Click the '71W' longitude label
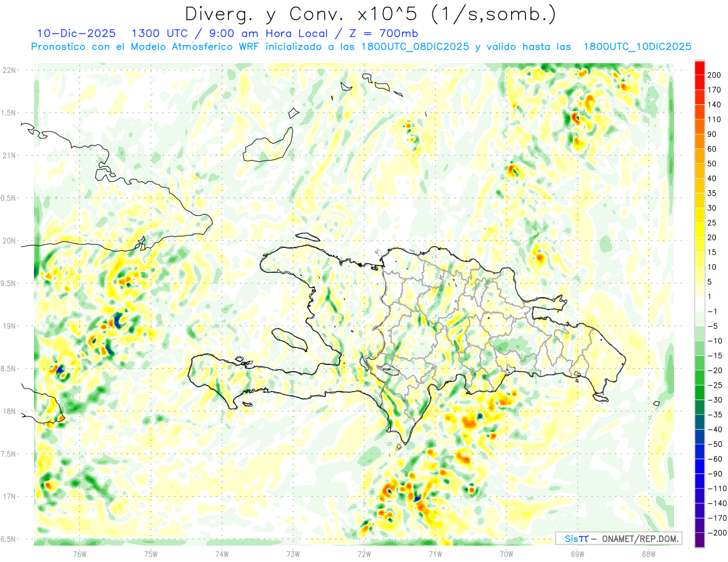This screenshot has width=728, height=562. click(x=435, y=553)
